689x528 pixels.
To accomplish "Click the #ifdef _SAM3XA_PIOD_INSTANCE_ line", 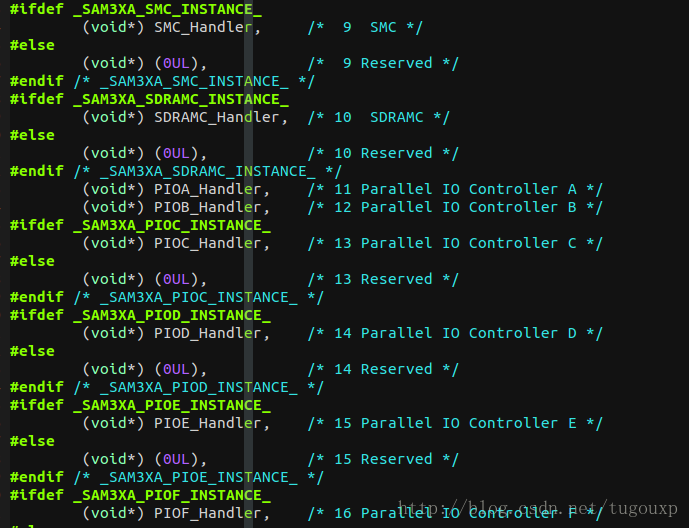I will click(140, 315).
